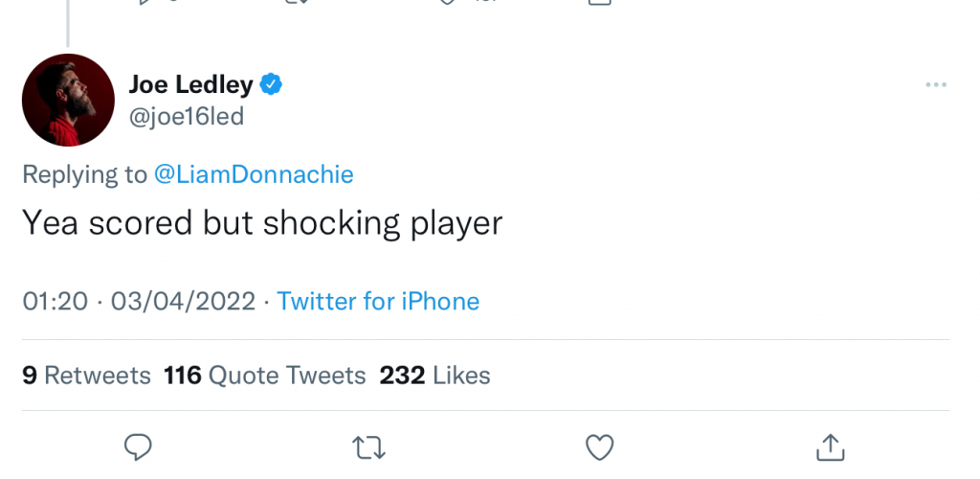Click the grey thread connector line above the avatar
The height and width of the screenshot is (479, 980).
tap(68, 23)
